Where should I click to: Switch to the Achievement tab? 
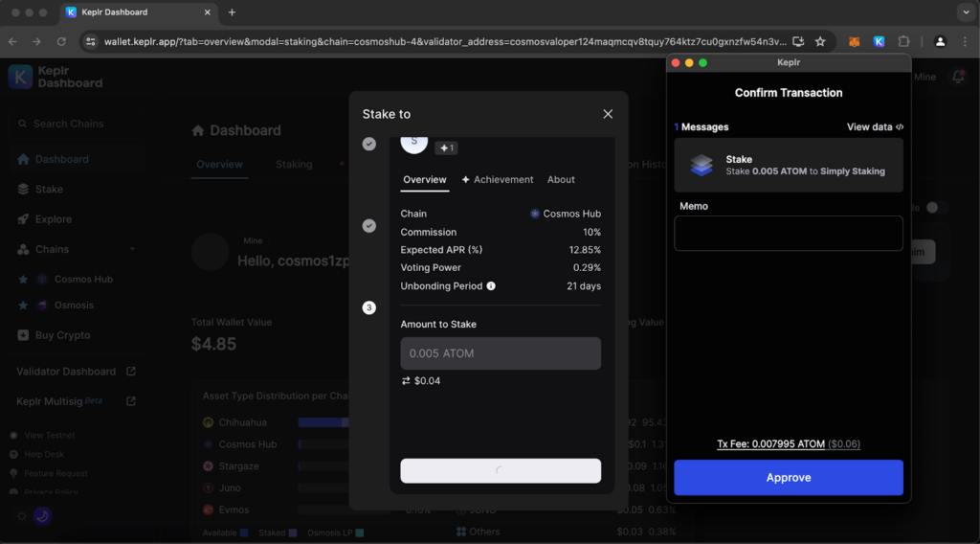point(497,180)
